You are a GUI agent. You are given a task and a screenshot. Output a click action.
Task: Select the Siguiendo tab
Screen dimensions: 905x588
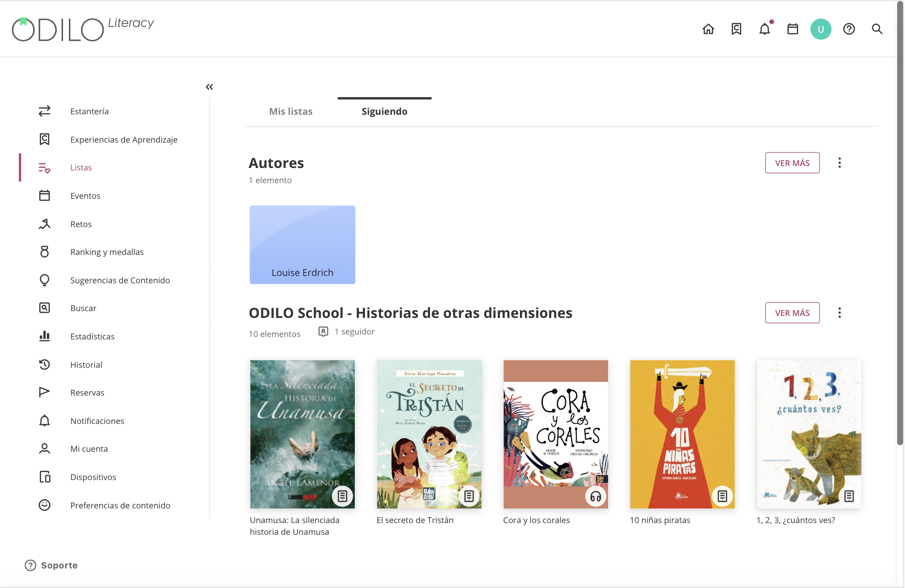click(385, 111)
